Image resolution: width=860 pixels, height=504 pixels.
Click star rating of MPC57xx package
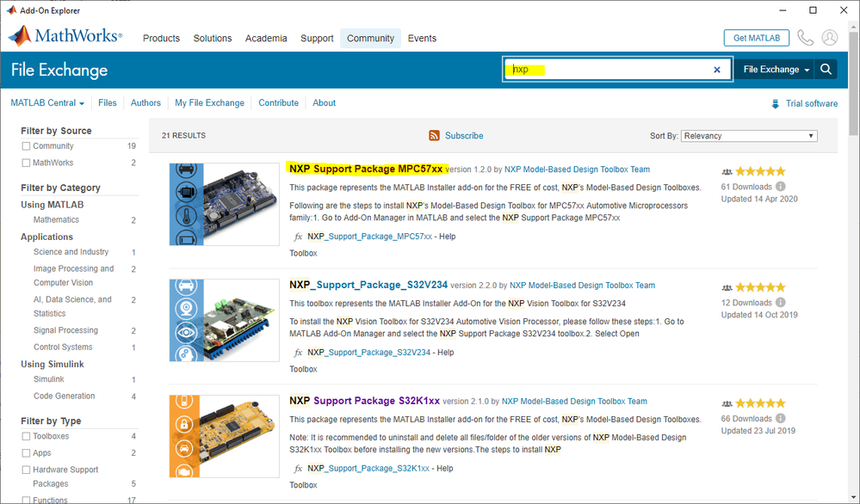(x=760, y=171)
